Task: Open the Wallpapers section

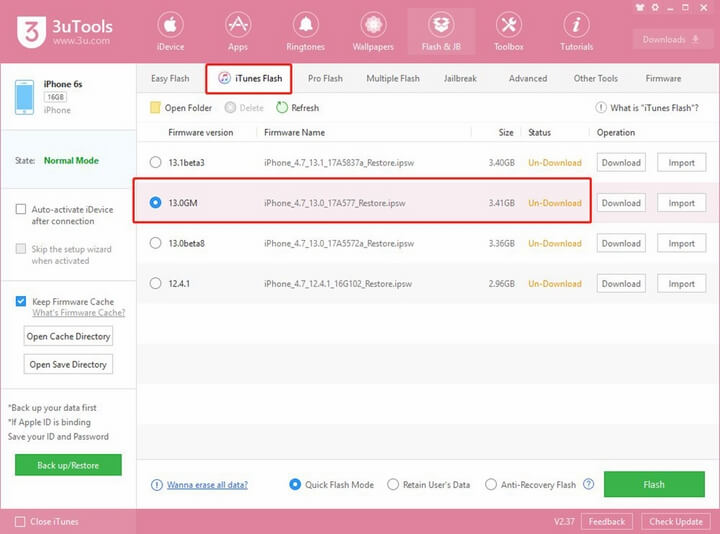Action: click(373, 32)
